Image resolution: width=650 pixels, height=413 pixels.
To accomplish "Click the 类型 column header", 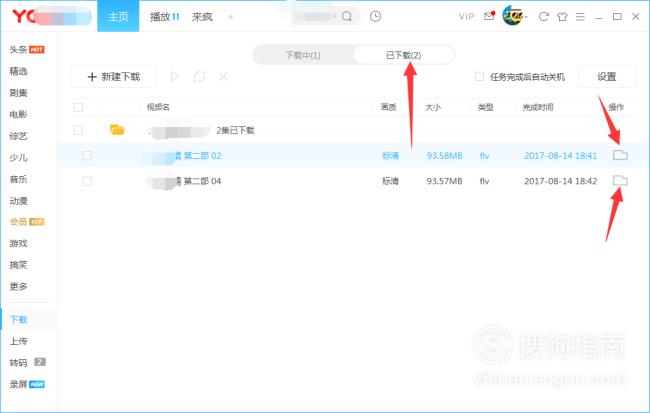I will tap(485, 107).
